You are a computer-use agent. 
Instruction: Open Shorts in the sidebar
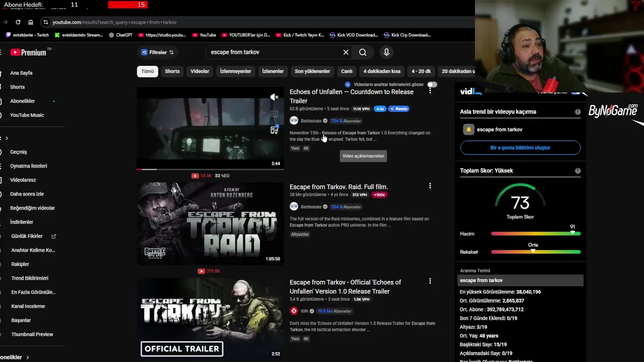pos(17,87)
